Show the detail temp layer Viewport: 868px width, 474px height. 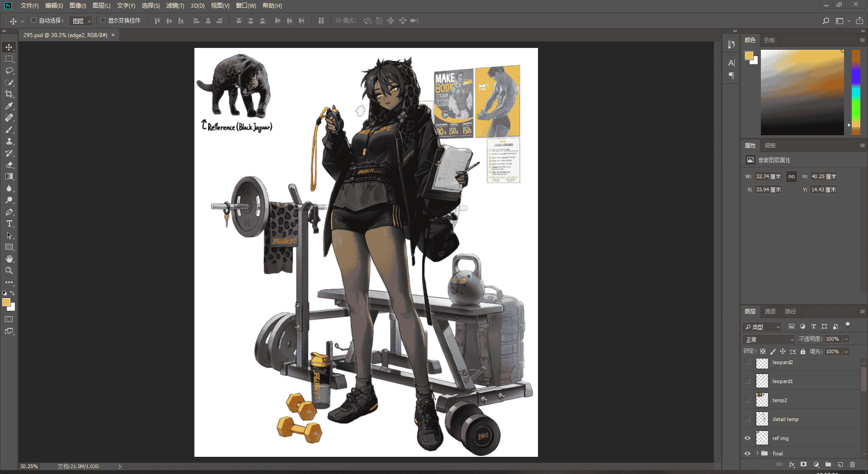(747, 419)
